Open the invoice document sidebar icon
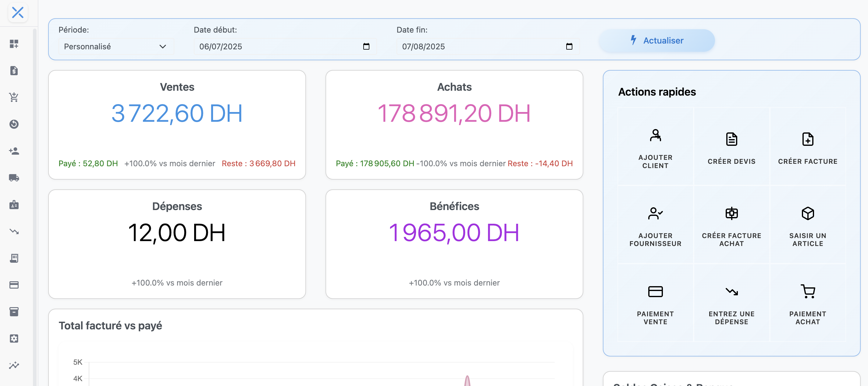The height and width of the screenshot is (386, 868). pyautogui.click(x=14, y=71)
